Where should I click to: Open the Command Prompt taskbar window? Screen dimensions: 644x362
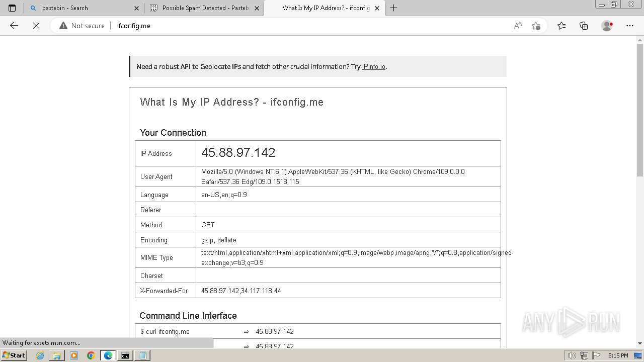(125, 355)
